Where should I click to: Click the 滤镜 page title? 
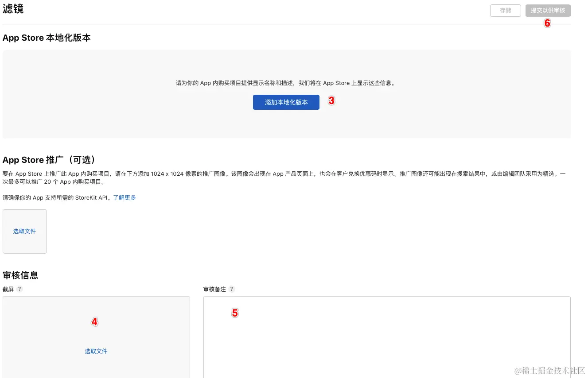click(x=13, y=9)
